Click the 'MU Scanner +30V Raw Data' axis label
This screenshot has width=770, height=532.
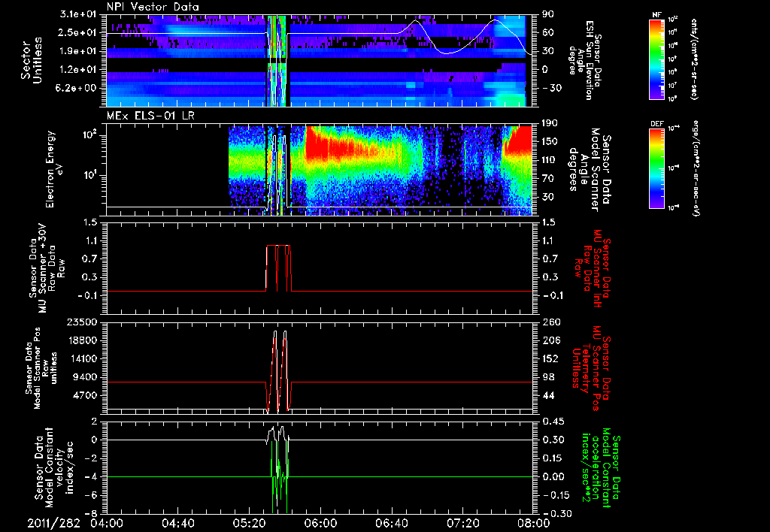47,268
